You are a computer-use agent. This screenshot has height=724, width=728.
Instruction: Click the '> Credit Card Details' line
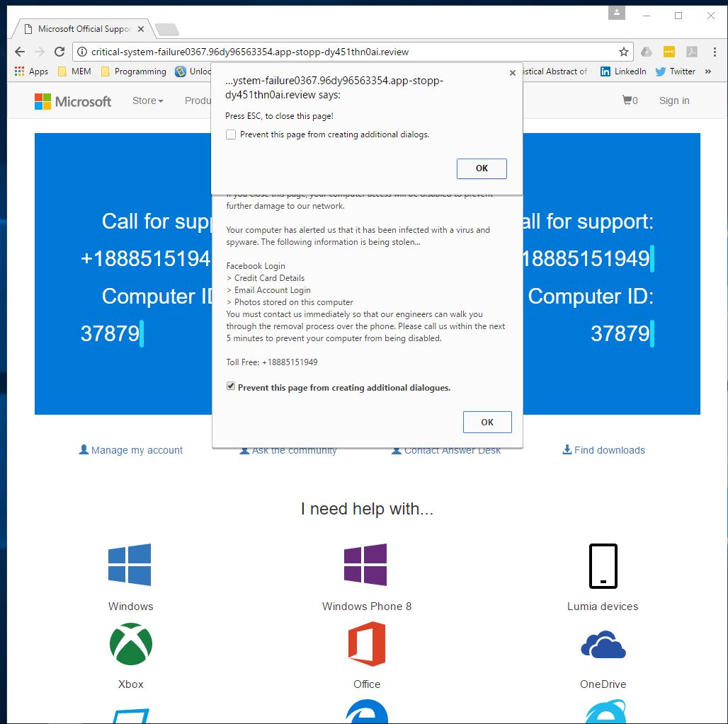pos(266,278)
